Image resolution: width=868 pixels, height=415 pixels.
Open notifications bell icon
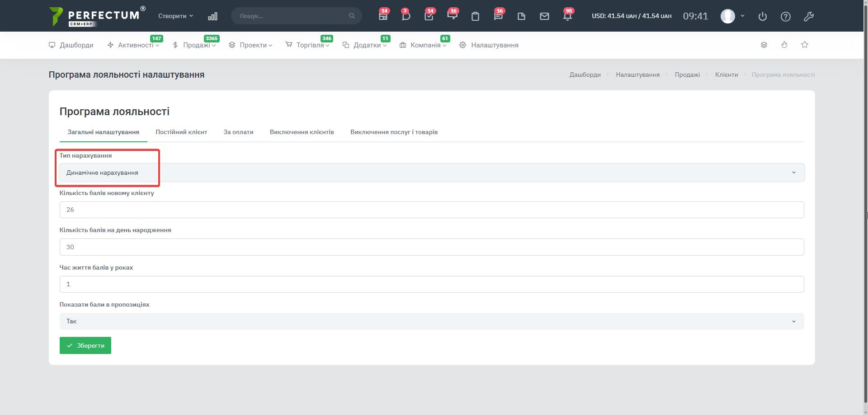pyautogui.click(x=567, y=16)
